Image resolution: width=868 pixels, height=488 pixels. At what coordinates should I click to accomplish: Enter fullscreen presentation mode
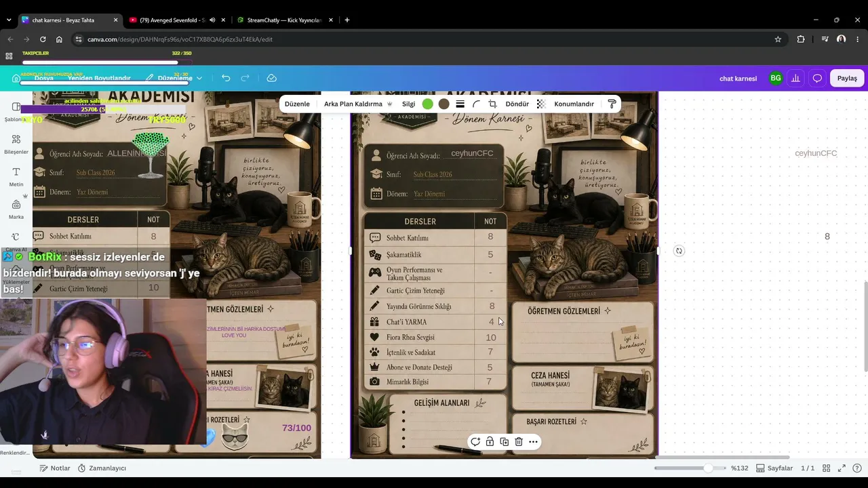pyautogui.click(x=842, y=468)
